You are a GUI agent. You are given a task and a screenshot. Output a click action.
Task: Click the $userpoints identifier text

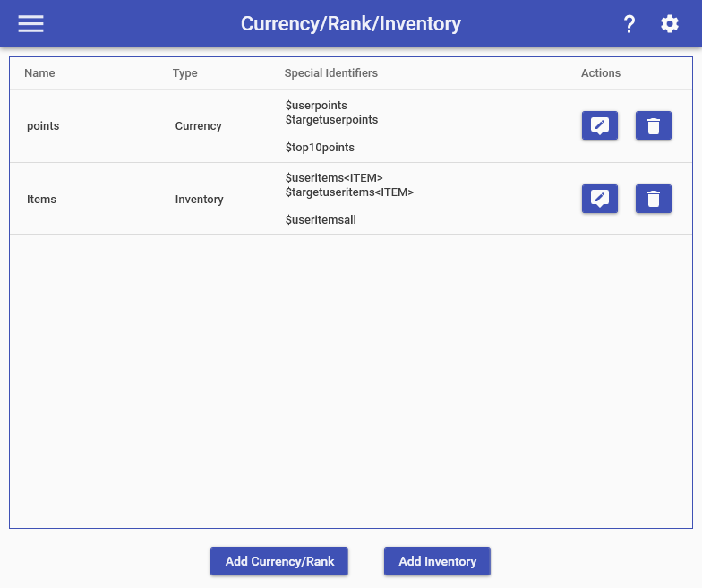316,106
